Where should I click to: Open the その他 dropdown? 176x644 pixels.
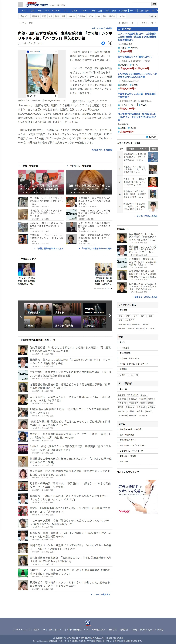(152, 16)
